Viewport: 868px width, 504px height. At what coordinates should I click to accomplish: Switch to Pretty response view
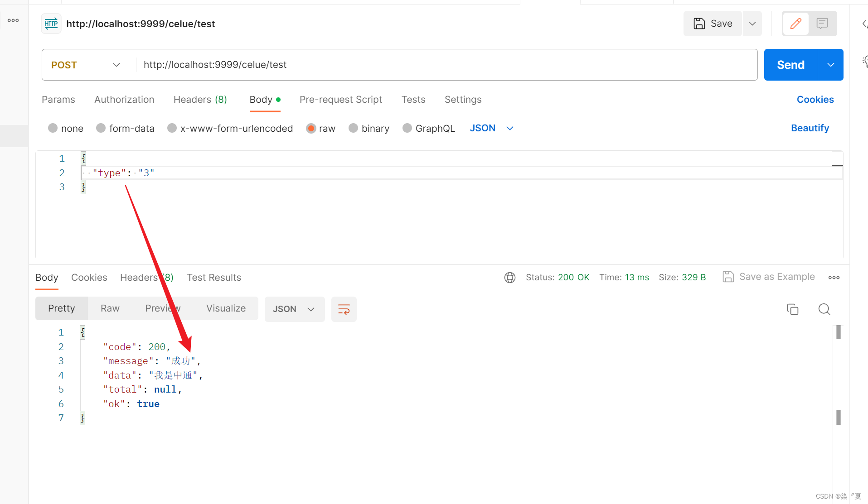coord(62,308)
